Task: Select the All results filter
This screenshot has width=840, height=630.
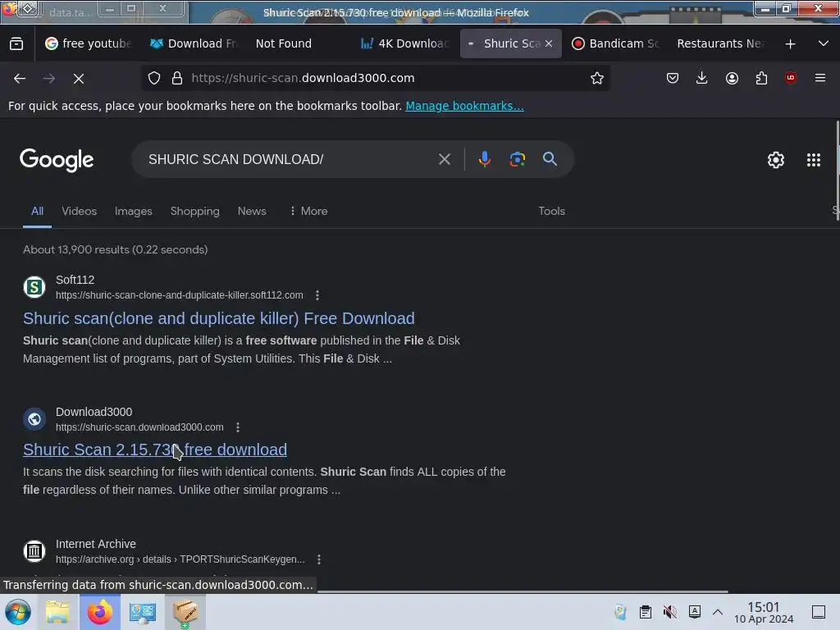Action: 37,211
